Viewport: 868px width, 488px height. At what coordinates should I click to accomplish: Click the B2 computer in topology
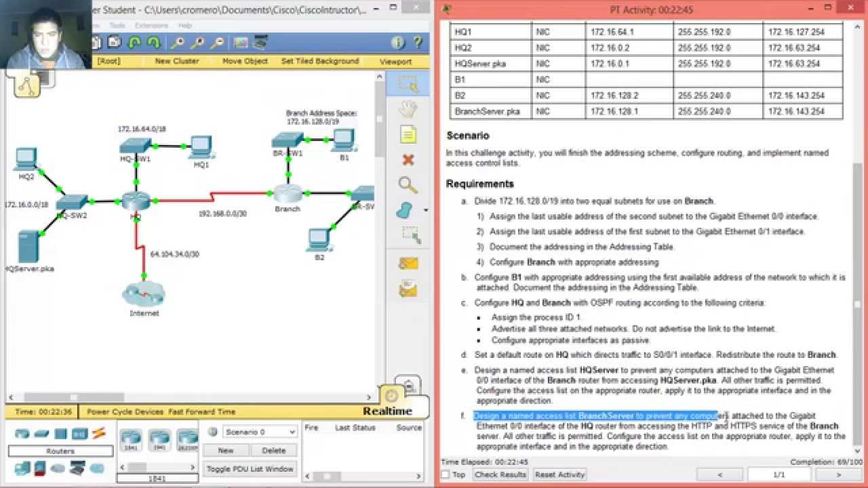pos(319,239)
